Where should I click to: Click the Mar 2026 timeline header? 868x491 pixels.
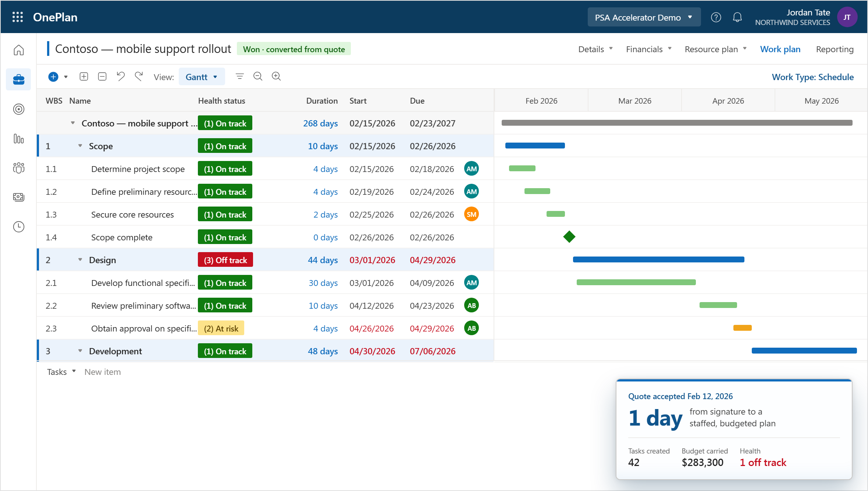click(x=634, y=101)
